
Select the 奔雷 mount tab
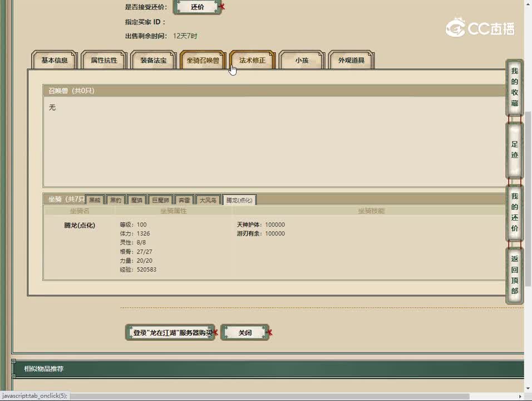(184, 200)
